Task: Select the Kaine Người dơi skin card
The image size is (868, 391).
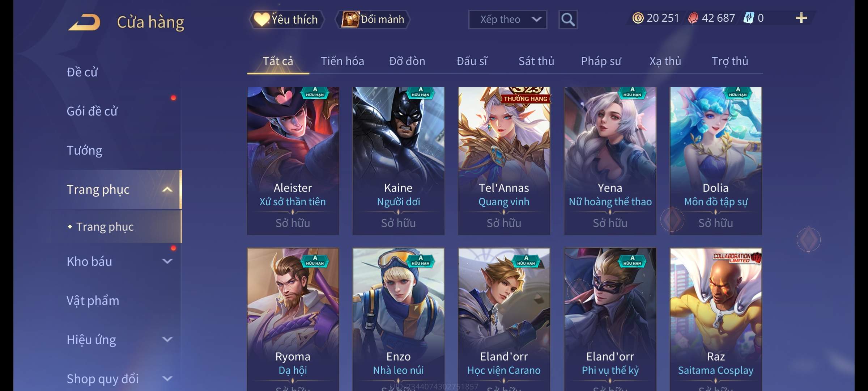Action: tap(398, 161)
